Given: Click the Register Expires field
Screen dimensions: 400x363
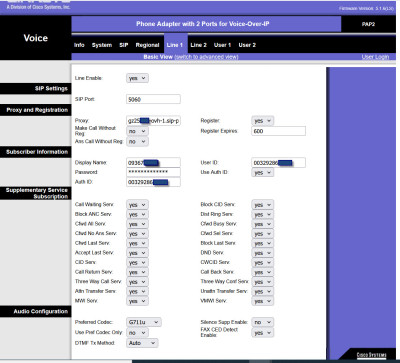Looking at the screenshot, I should [x=278, y=131].
